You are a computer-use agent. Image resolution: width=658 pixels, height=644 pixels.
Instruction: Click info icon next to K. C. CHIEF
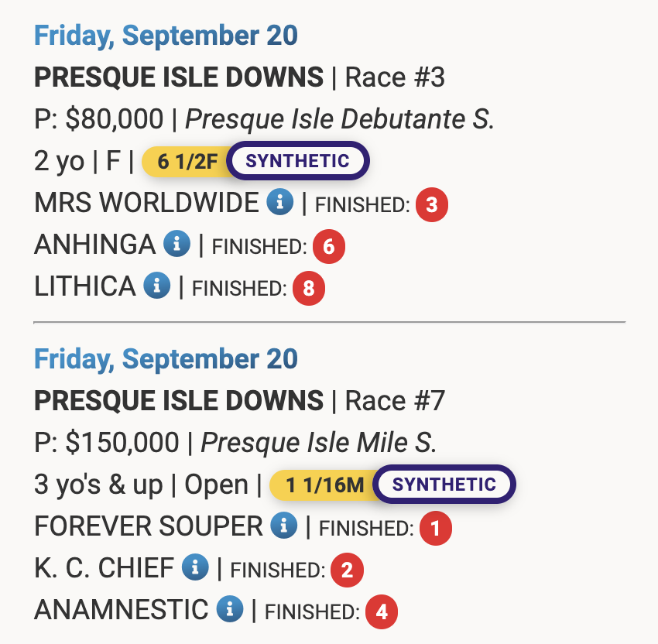point(195,568)
